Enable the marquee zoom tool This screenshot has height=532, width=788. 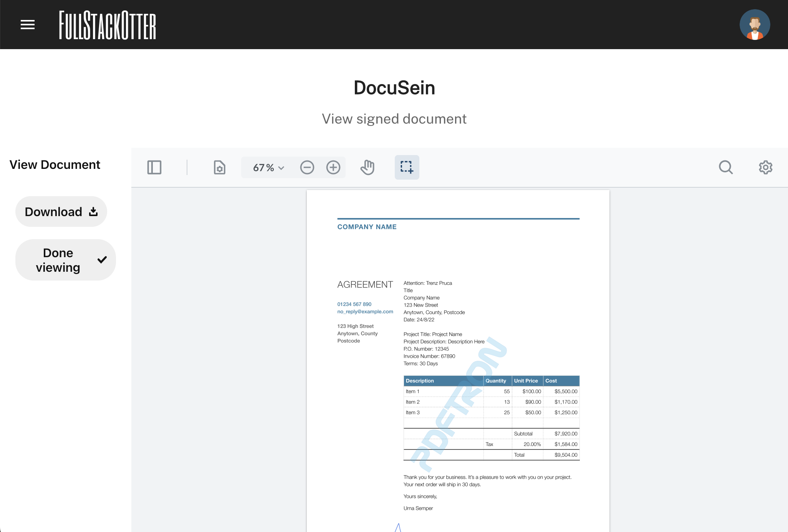pyautogui.click(x=407, y=167)
